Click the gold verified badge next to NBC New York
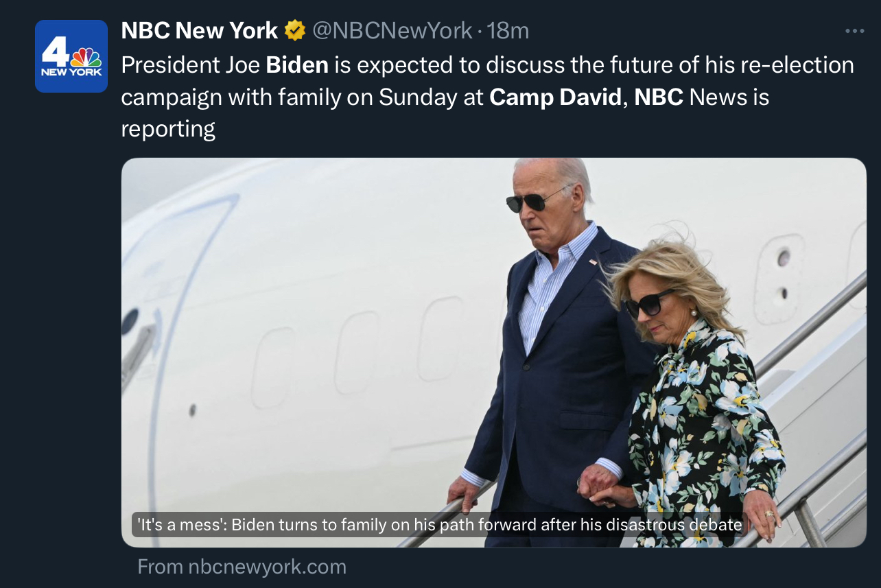The image size is (881, 588). point(294,30)
